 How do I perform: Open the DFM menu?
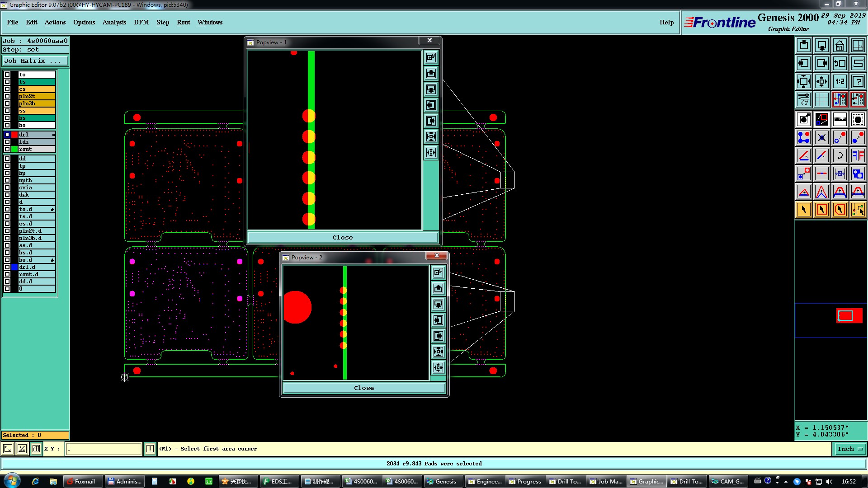point(141,22)
